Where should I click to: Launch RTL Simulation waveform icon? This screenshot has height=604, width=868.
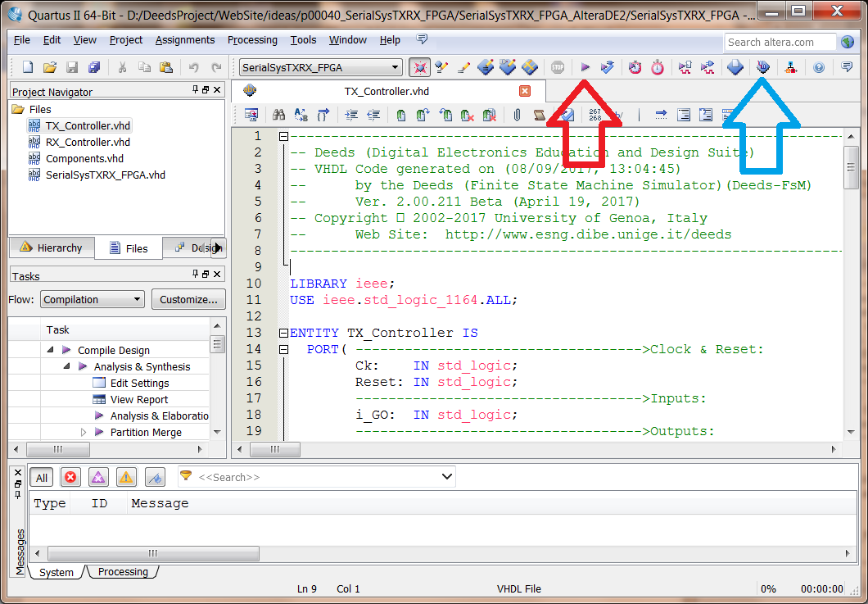click(x=685, y=67)
